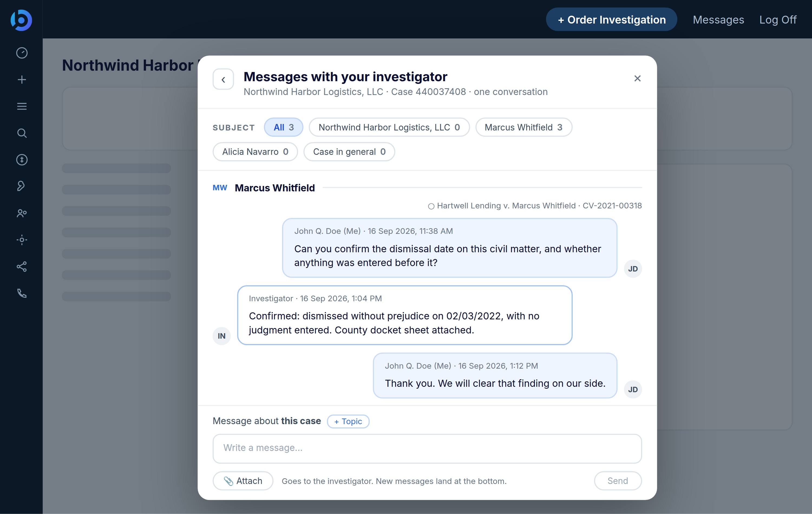Click the Send button
The width and height of the screenshot is (812, 514).
pos(618,481)
